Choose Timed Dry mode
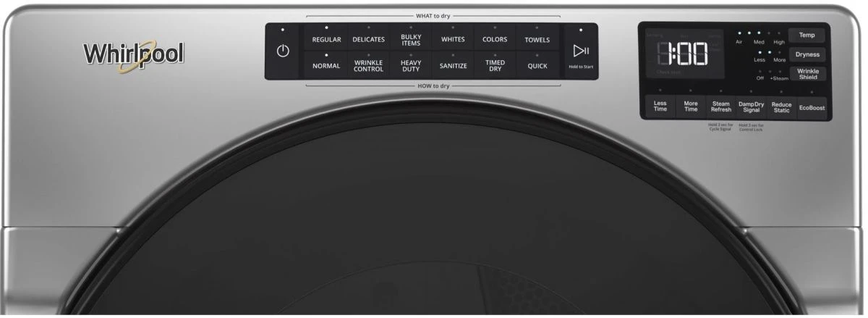This screenshot has height=318, width=868. pos(495,66)
